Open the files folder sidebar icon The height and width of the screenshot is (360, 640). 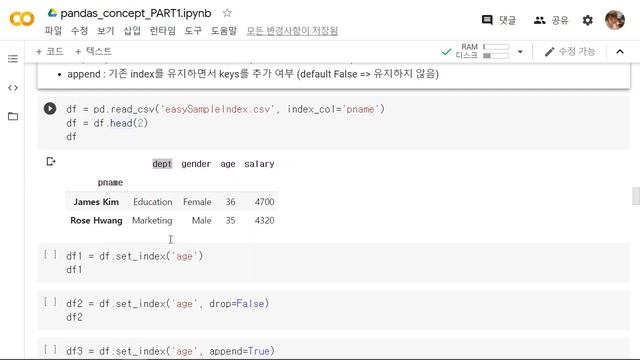click(13, 116)
